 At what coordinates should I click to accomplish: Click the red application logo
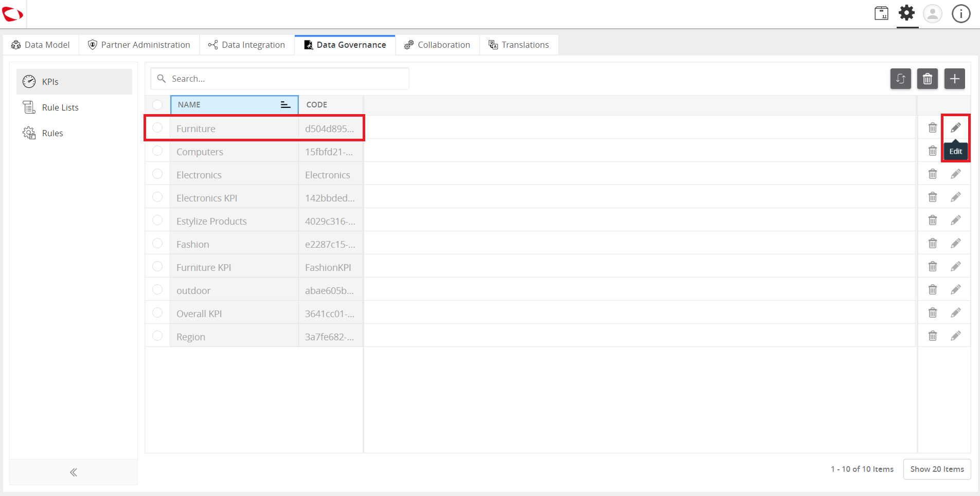click(x=12, y=14)
